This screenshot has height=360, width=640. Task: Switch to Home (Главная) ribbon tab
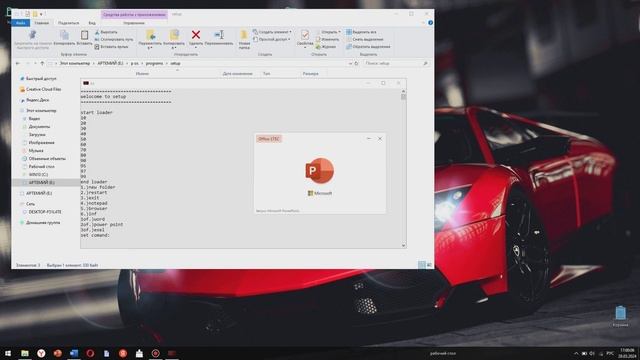tap(42, 23)
